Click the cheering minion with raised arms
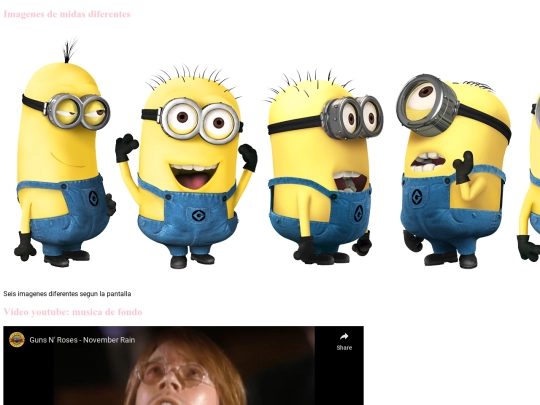This screenshot has width=540, height=405. [186, 167]
